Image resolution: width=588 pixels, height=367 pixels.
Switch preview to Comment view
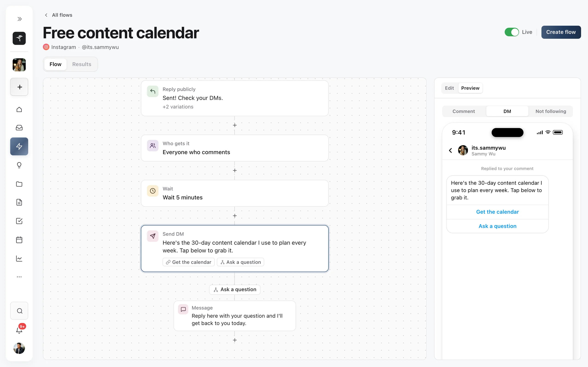pyautogui.click(x=463, y=111)
